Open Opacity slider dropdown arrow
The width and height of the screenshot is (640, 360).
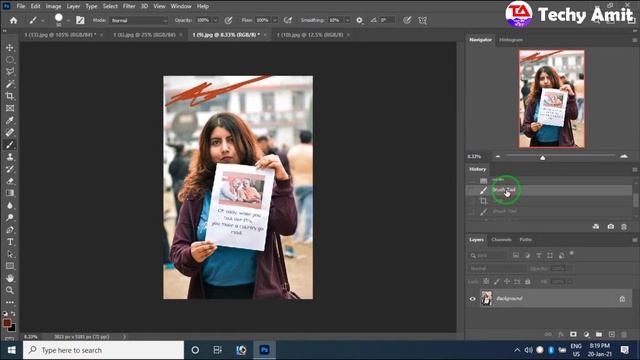click(215, 20)
